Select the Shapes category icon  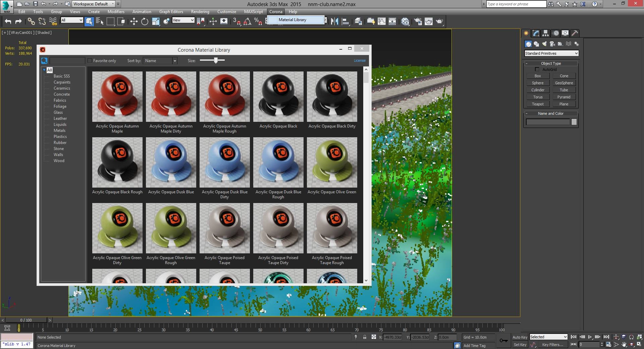pyautogui.click(x=536, y=44)
